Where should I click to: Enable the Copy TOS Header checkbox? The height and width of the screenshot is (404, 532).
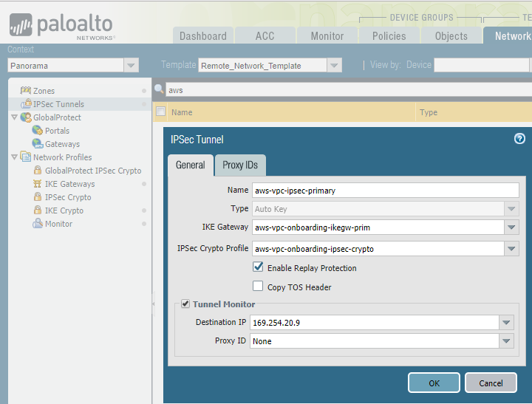tap(258, 287)
